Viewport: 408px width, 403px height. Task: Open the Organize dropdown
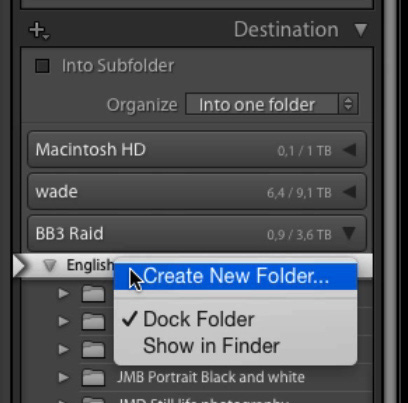click(x=272, y=104)
